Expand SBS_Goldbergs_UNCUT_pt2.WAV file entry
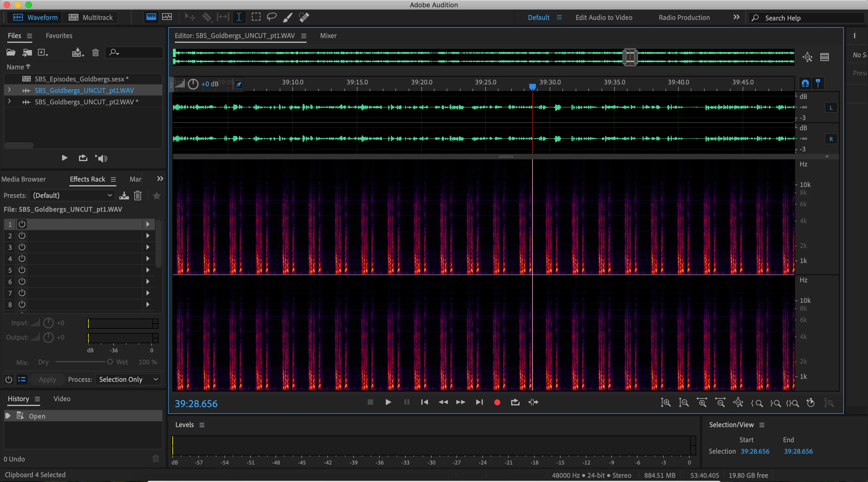Image resolution: width=868 pixels, height=482 pixels. pyautogui.click(x=9, y=102)
